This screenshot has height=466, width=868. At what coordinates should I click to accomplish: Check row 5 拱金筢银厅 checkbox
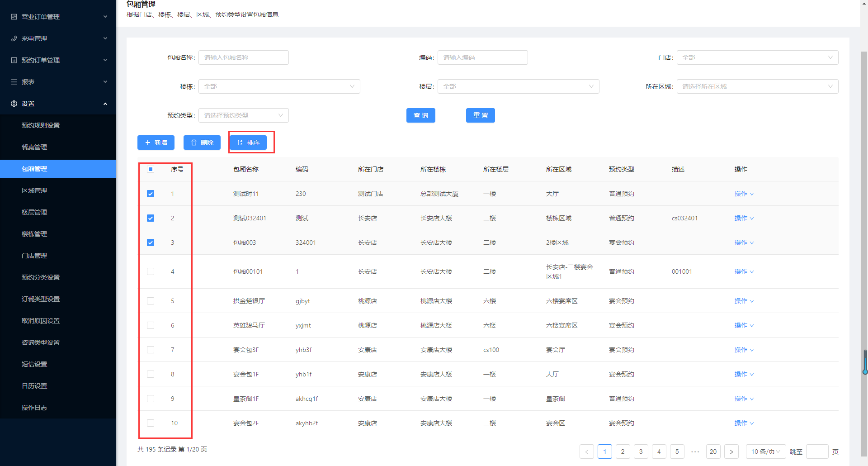[151, 301]
